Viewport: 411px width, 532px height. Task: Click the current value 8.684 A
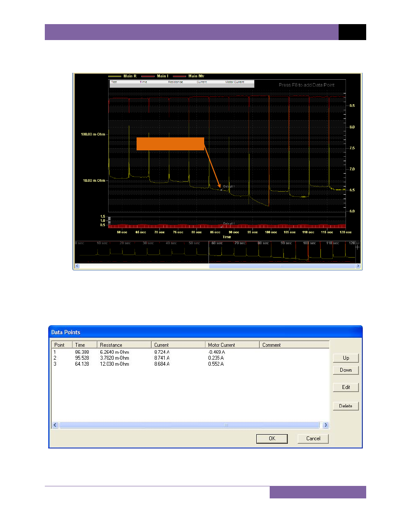coord(162,364)
